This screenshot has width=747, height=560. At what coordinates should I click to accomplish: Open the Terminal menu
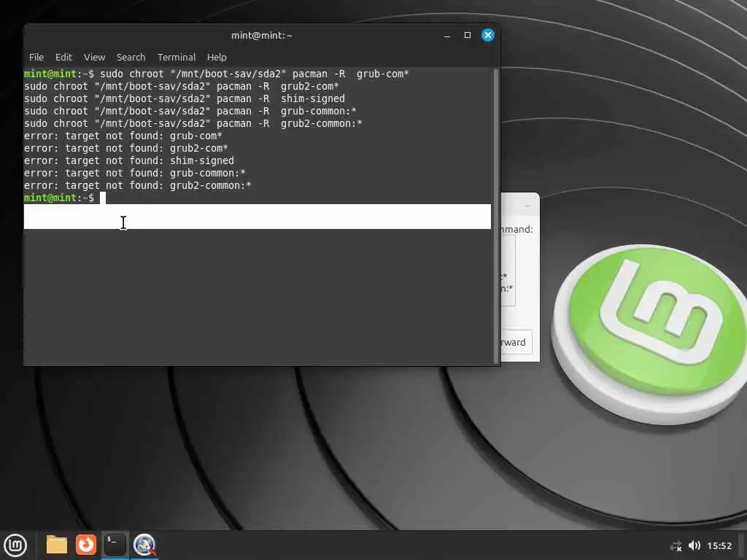click(177, 57)
